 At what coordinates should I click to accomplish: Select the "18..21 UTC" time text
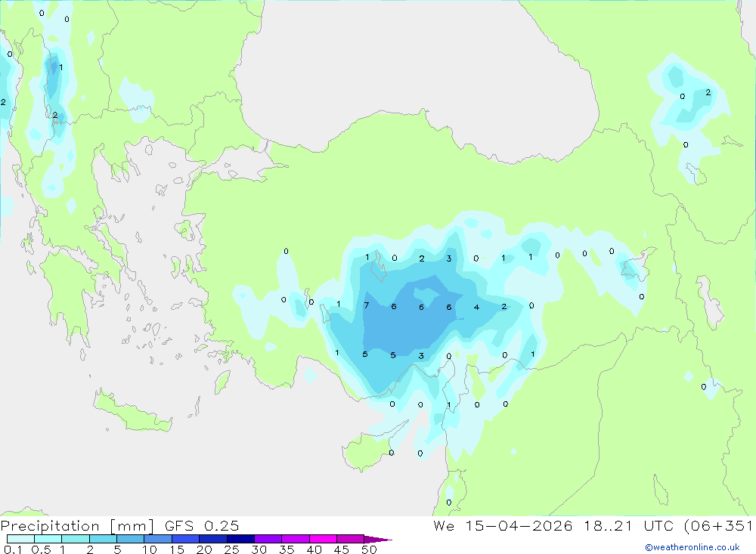click(630, 526)
